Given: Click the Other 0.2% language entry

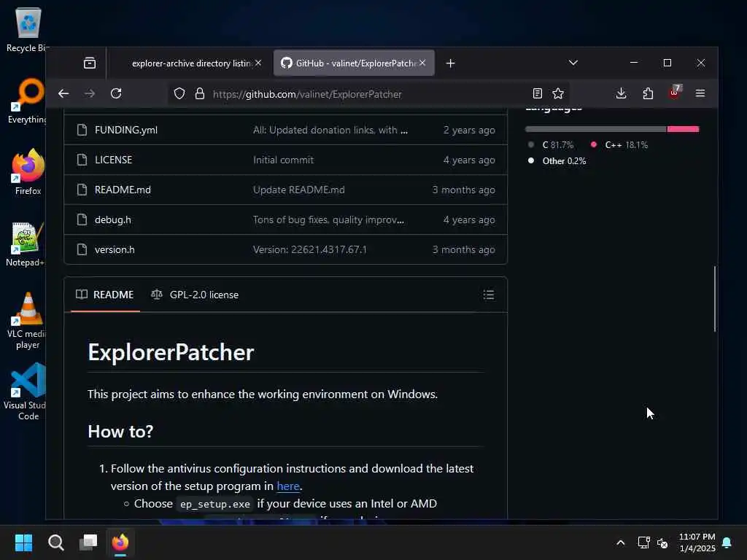Looking at the screenshot, I should (x=557, y=161).
